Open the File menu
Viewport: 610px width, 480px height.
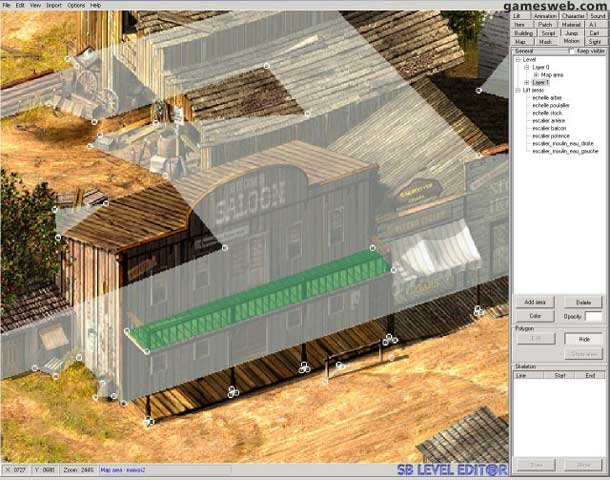click(6, 5)
